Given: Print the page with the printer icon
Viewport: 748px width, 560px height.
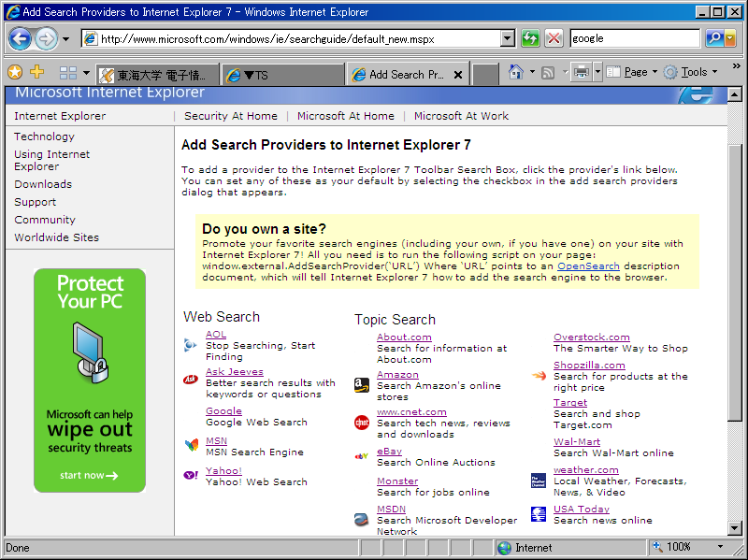Looking at the screenshot, I should tap(582, 72).
